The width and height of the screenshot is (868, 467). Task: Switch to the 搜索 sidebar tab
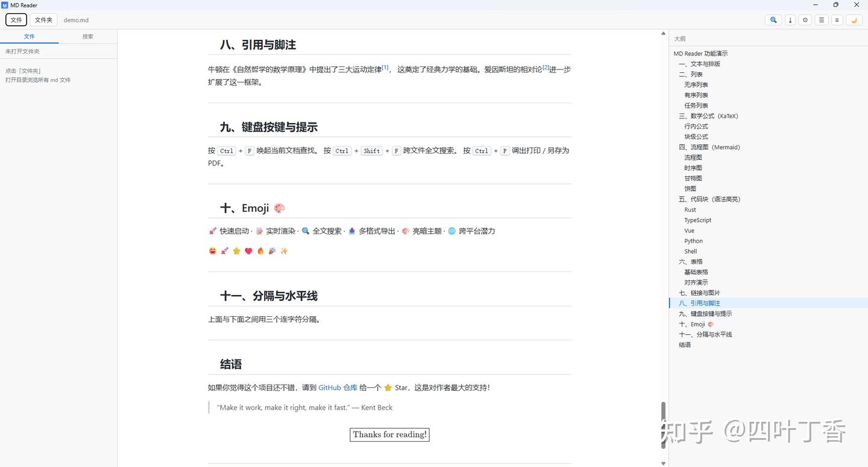(x=87, y=36)
